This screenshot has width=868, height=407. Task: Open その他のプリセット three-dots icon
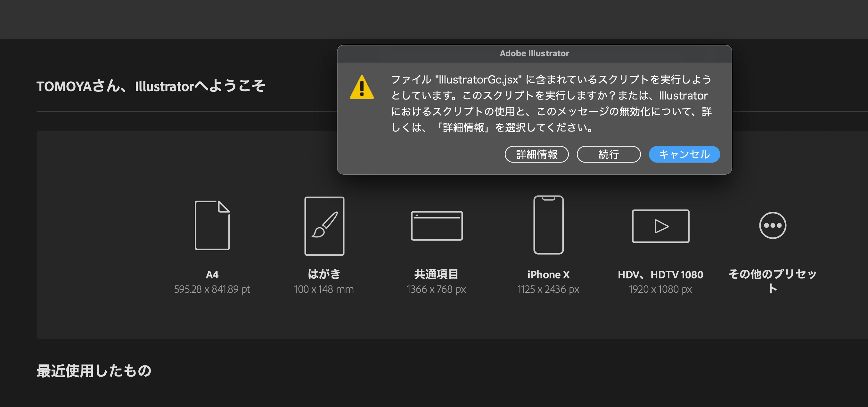coord(772,225)
